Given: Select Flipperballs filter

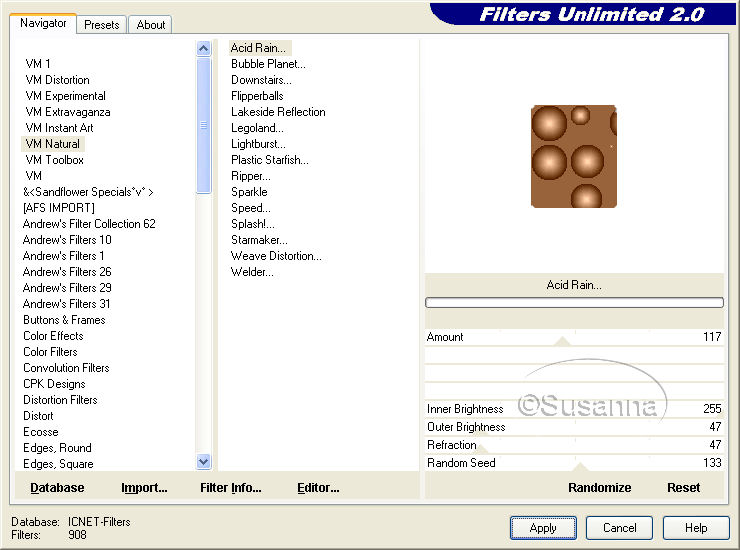Looking at the screenshot, I should pos(257,96).
